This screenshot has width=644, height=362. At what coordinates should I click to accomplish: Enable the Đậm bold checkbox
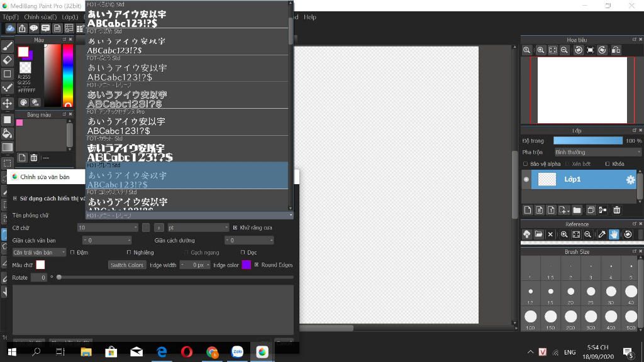click(72, 253)
